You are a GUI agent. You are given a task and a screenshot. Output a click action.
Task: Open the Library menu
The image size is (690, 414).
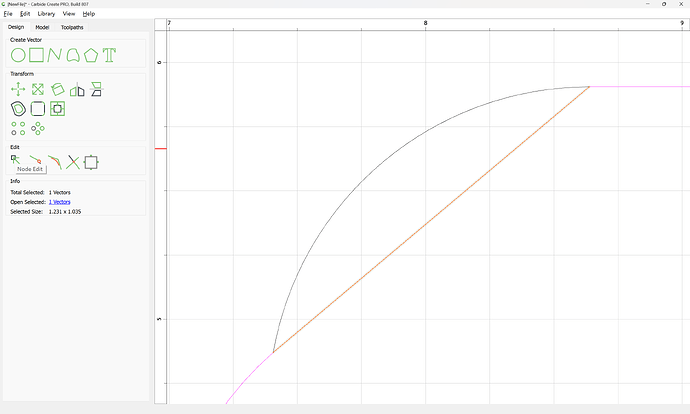[x=46, y=14]
